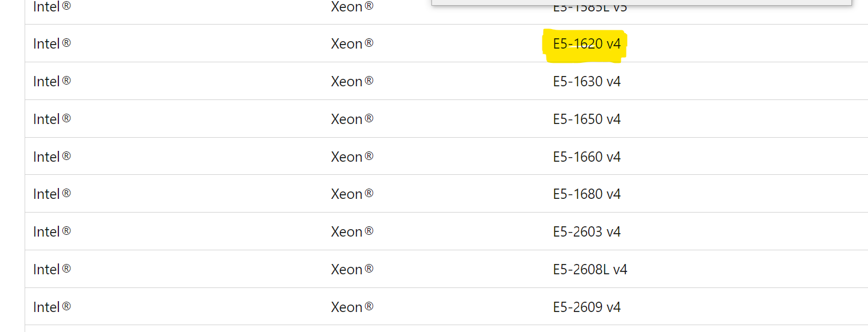Select the E5-2609 v4 model text
The image size is (868, 332).
pos(586,307)
